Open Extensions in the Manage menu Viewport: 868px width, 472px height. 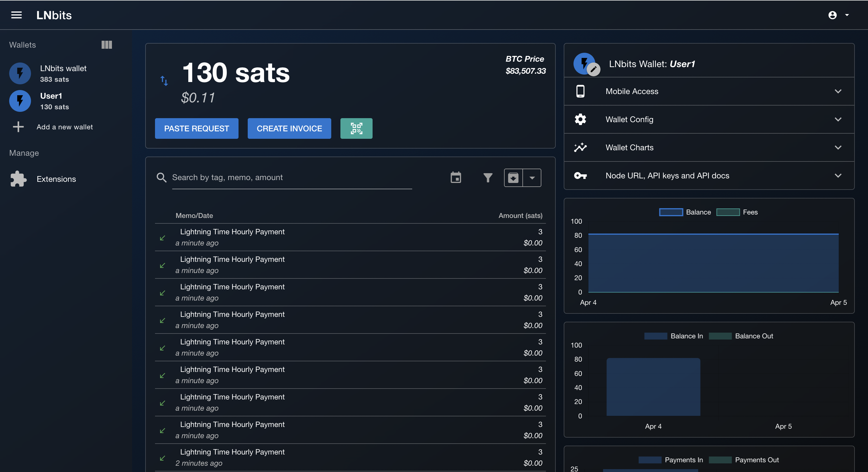56,179
